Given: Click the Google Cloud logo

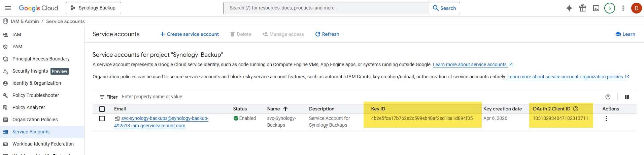Looking at the screenshot, I should tap(38, 8).
